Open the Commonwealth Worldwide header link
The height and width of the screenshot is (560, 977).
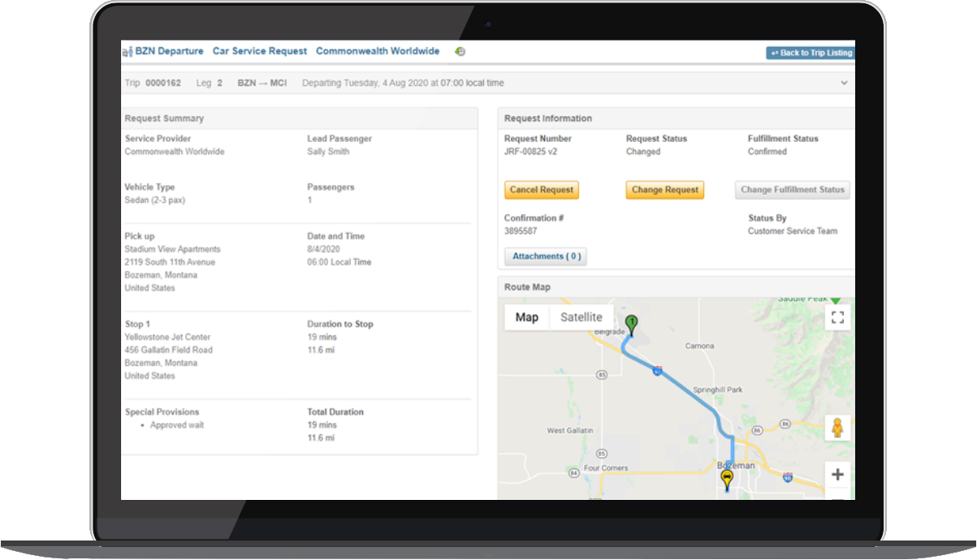378,51
